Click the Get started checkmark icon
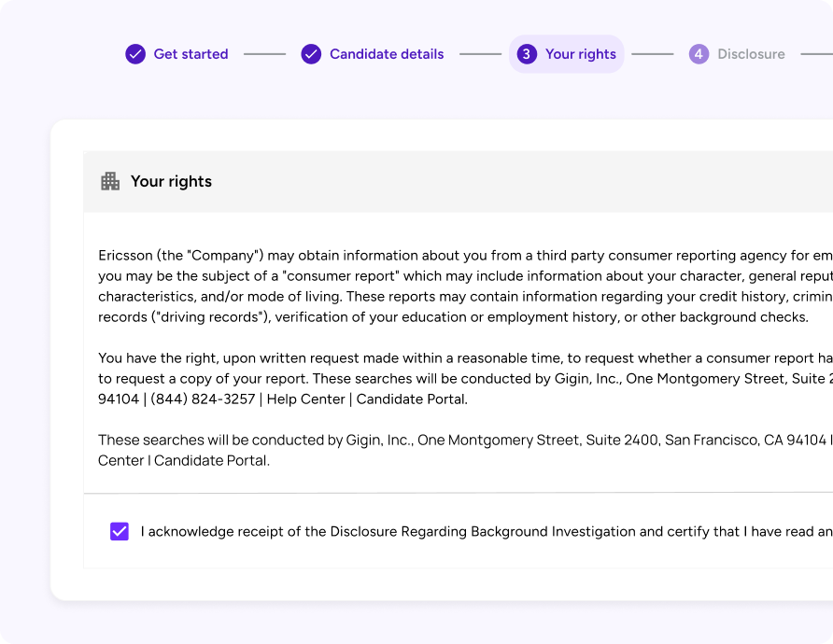833x644 pixels. click(135, 54)
